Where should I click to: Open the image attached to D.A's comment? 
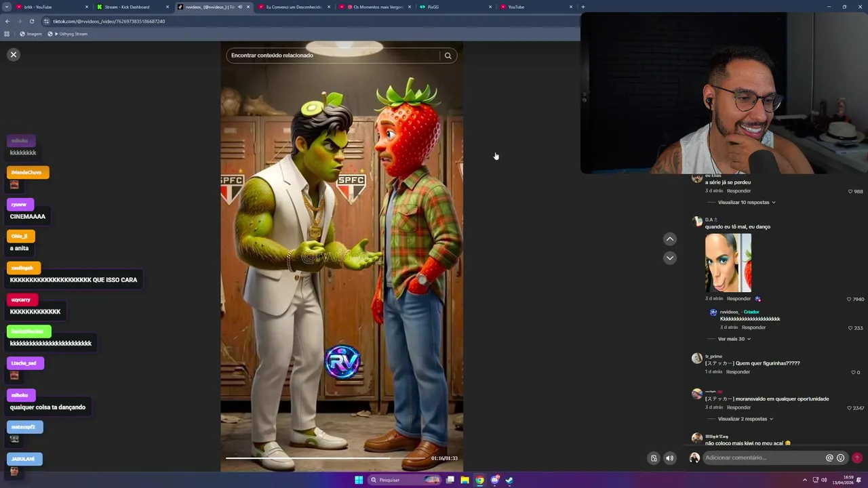pyautogui.click(x=728, y=263)
